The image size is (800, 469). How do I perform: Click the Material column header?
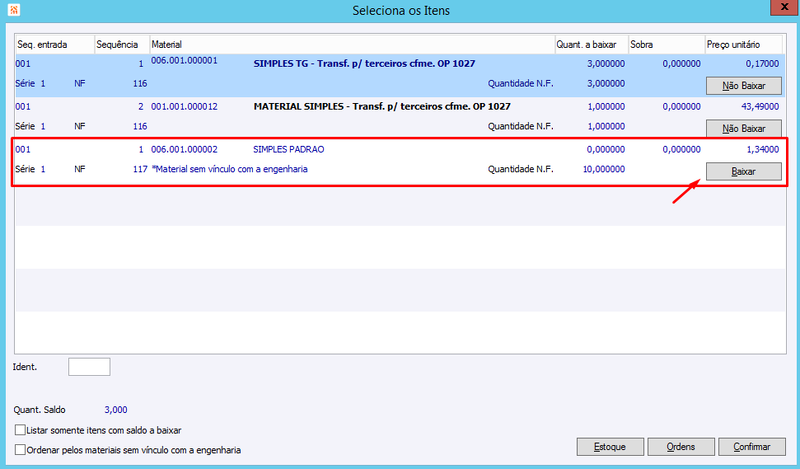352,44
